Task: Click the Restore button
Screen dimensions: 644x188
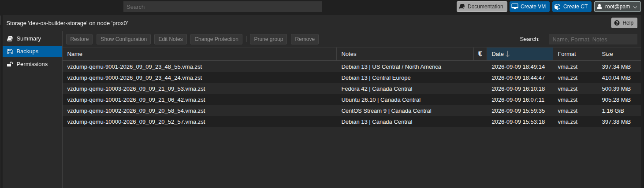Action: point(79,39)
